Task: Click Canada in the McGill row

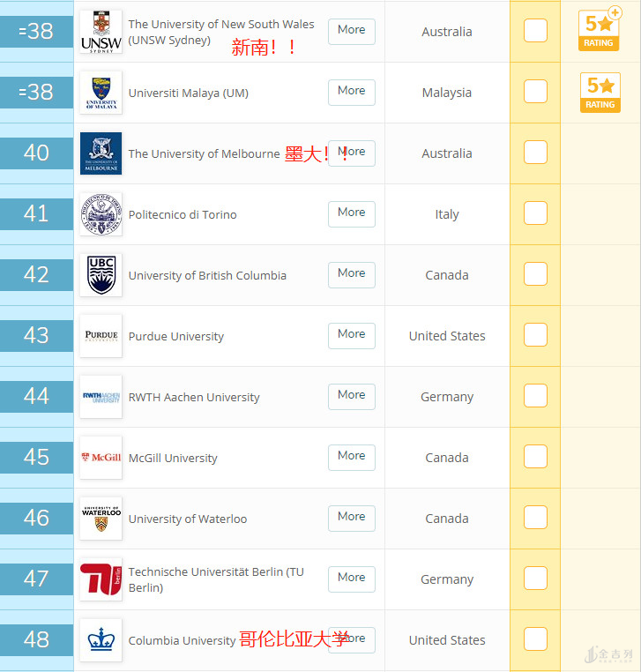Action: [x=447, y=458]
